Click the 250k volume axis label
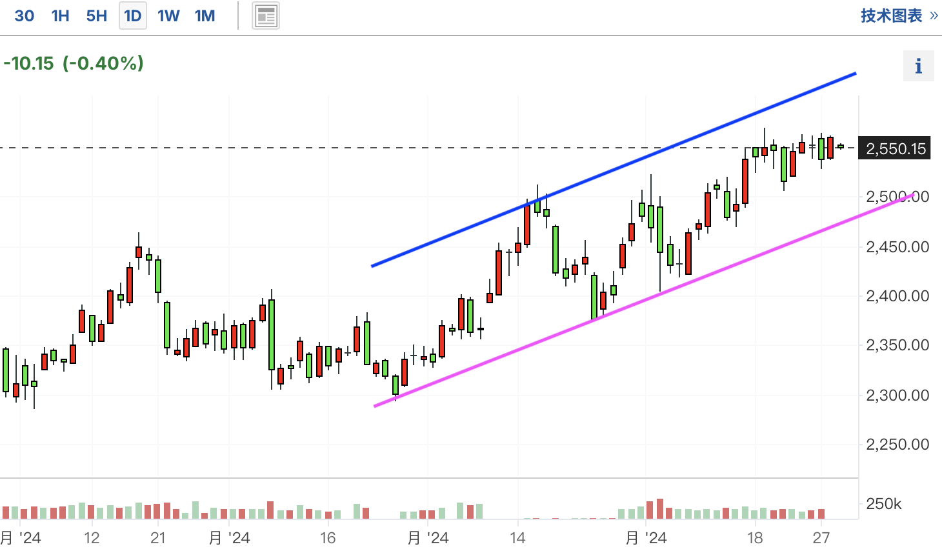This screenshot has height=560, width=942. [x=884, y=504]
